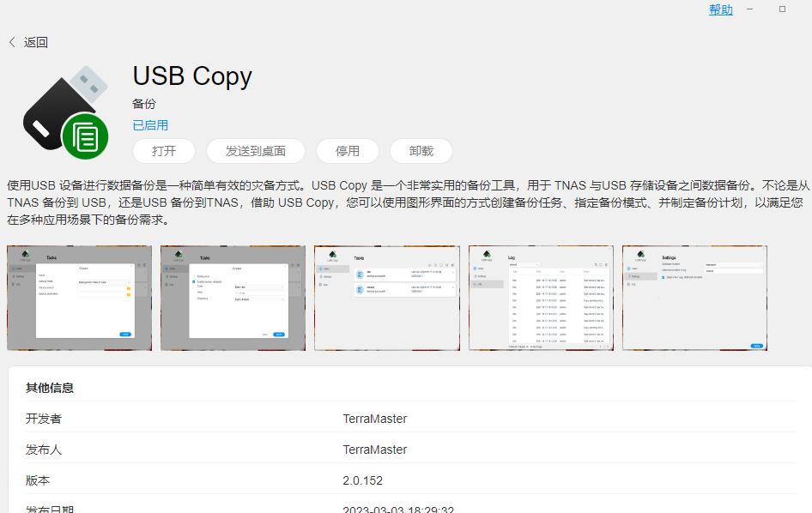Click the version number 2.0.152
The image size is (812, 513).
363,480
